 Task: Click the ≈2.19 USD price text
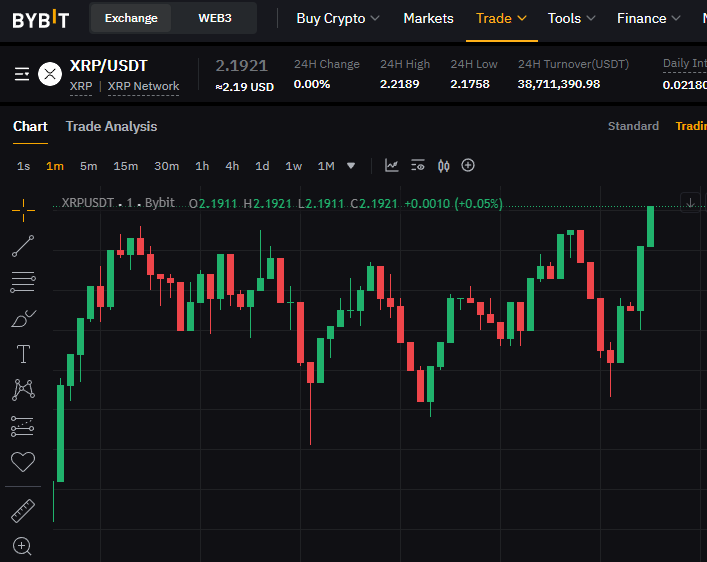point(244,87)
